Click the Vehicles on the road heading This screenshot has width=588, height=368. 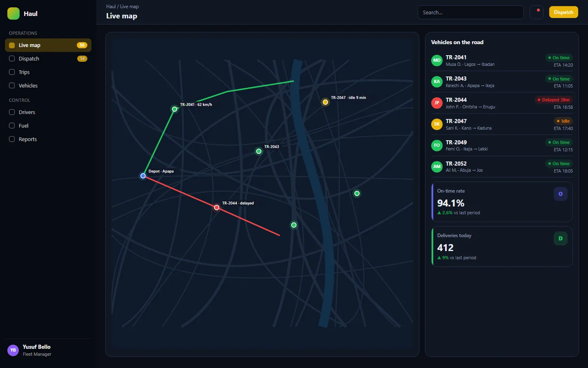click(x=457, y=42)
